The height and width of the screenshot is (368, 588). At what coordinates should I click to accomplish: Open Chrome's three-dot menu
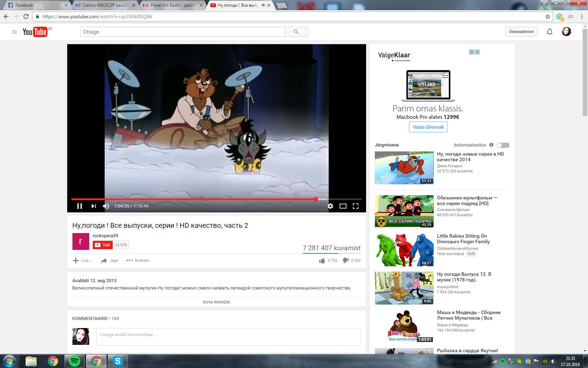(x=581, y=16)
